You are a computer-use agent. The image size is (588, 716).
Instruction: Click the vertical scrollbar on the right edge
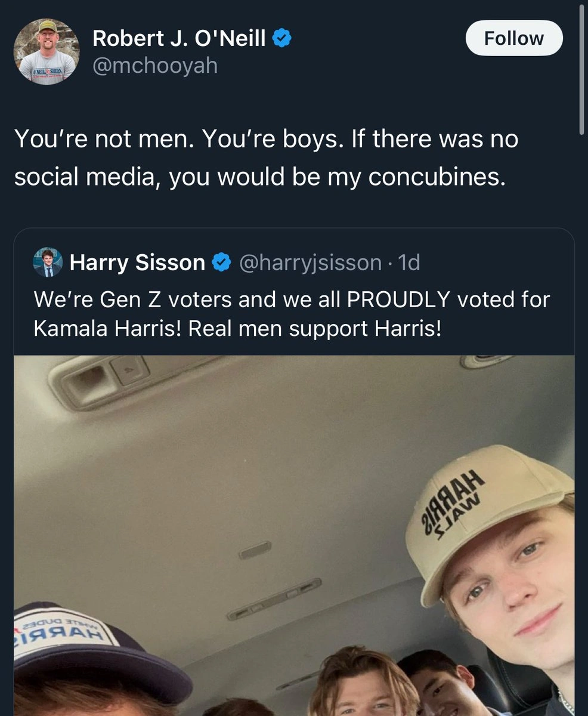[583, 66]
